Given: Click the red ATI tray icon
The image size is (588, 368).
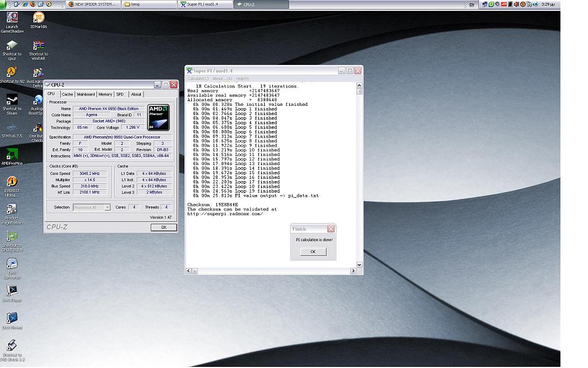Looking at the screenshot, I should click(x=504, y=5).
